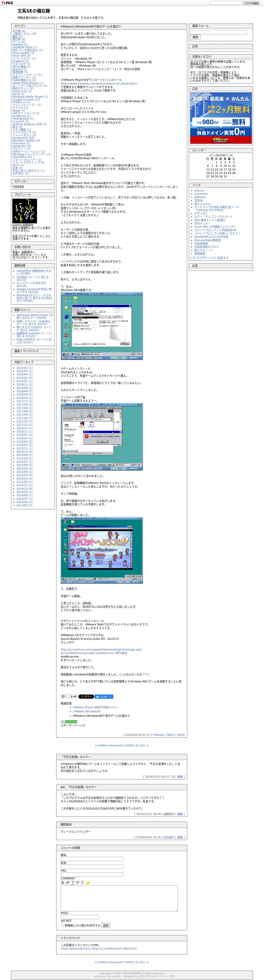Click the underline (下) comment formatting icon
Viewport: 264px width, 980px height.
click(x=73, y=883)
